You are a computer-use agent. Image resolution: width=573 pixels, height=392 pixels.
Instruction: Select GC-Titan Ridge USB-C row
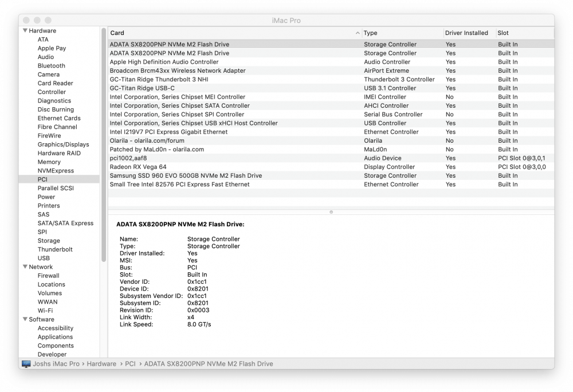point(331,88)
